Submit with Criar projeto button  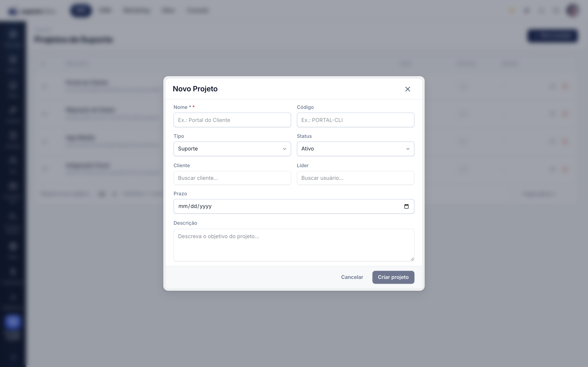pos(393,277)
